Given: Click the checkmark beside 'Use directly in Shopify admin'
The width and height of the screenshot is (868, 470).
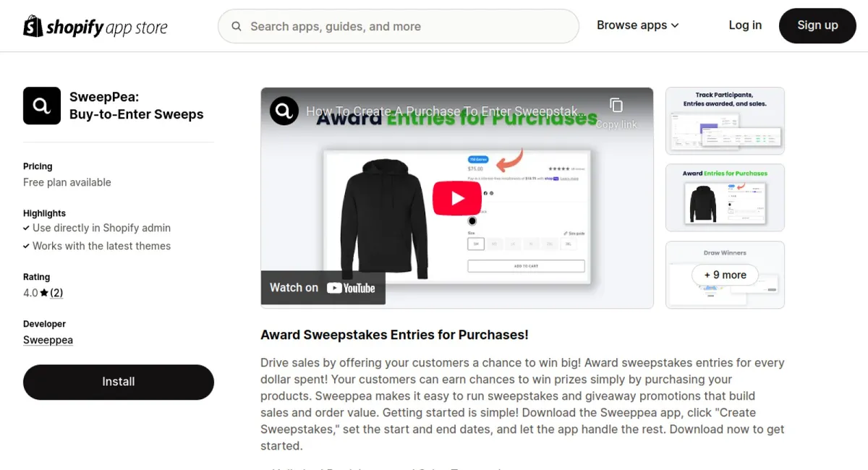Looking at the screenshot, I should 27,228.
